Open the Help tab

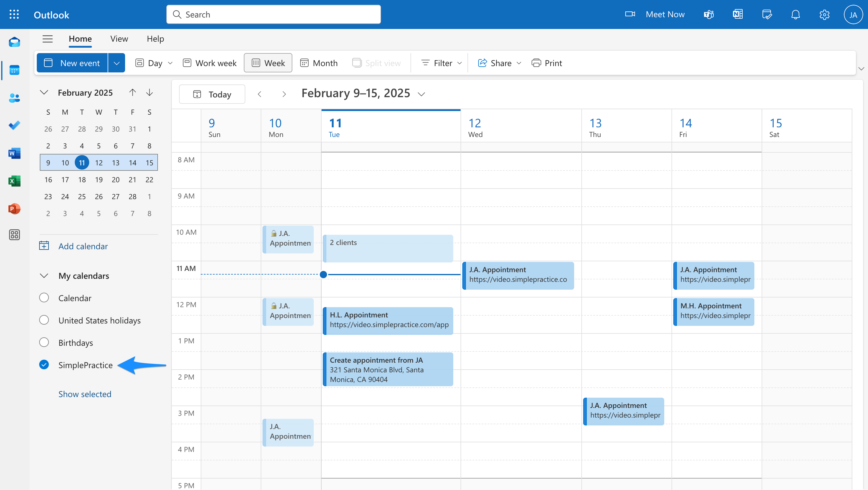pyautogui.click(x=155, y=39)
